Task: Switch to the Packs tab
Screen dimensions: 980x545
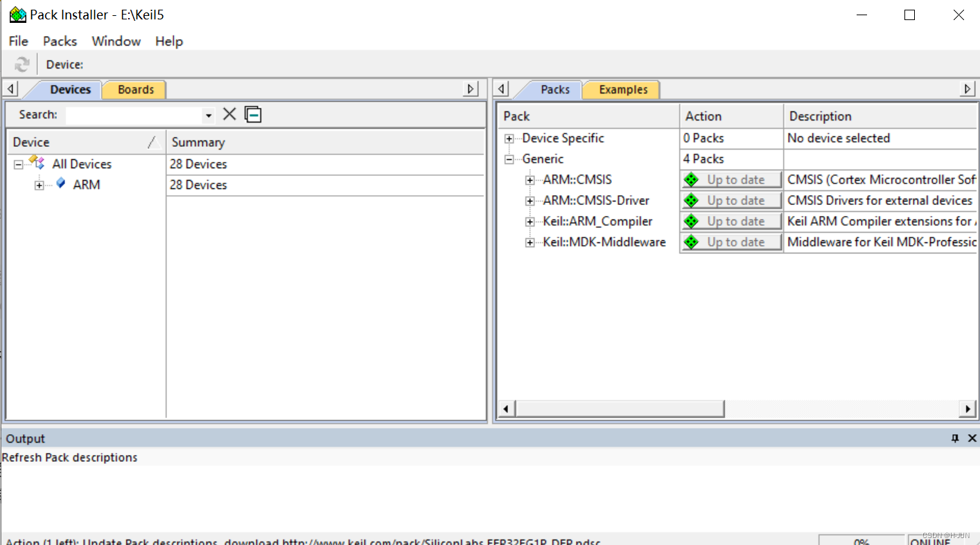Action: 555,89
